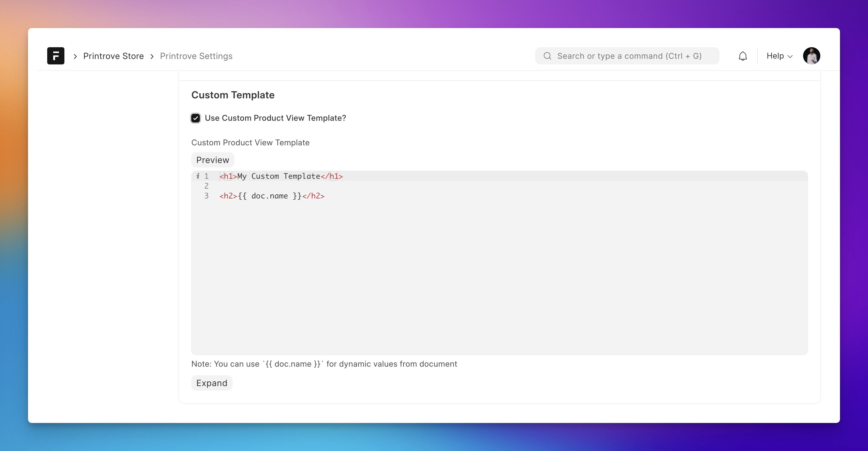Click line number 2 in gutter
The width and height of the screenshot is (868, 451).
pyautogui.click(x=206, y=186)
